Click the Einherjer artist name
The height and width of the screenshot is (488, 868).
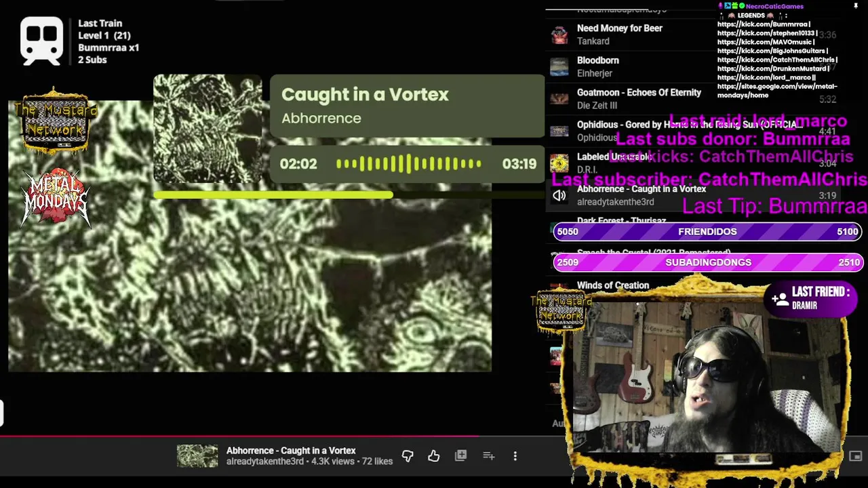pyautogui.click(x=594, y=73)
